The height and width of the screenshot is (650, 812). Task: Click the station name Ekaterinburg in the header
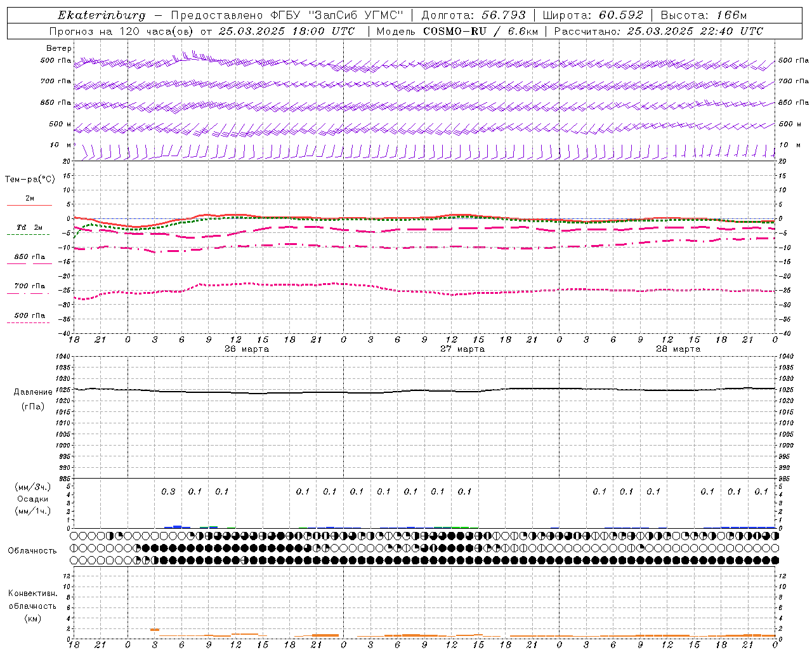(x=101, y=15)
